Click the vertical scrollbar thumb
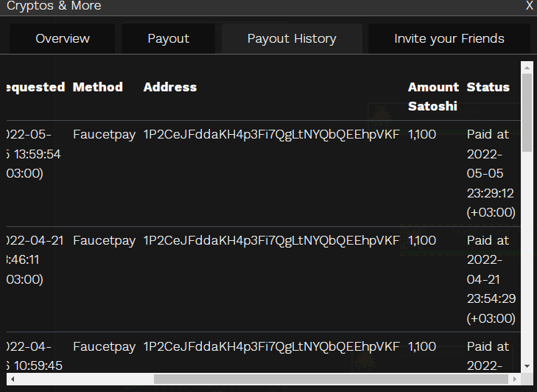Image resolution: width=537 pixels, height=392 pixels. (527, 113)
